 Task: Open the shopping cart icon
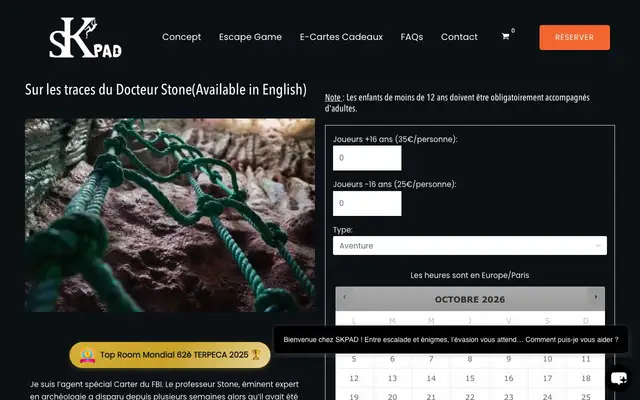click(505, 37)
